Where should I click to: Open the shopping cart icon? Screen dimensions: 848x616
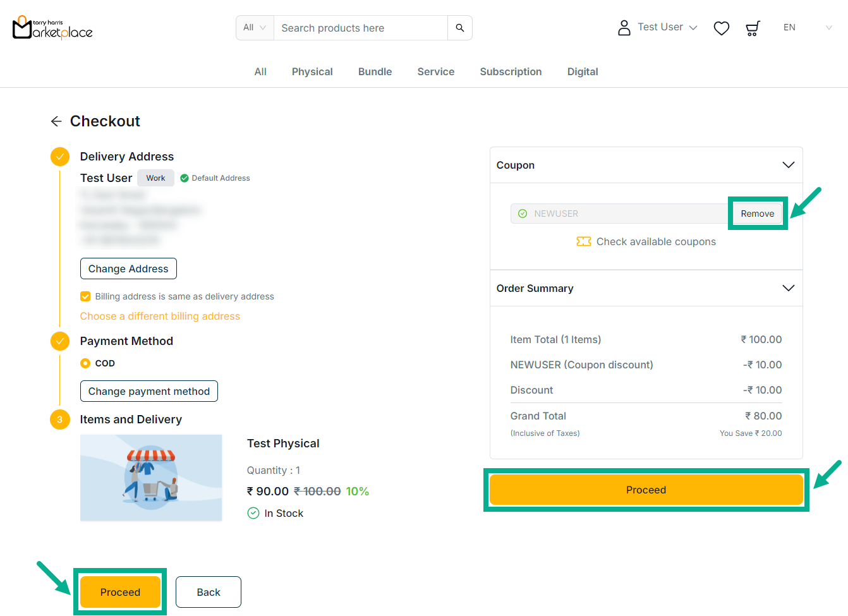(x=752, y=28)
